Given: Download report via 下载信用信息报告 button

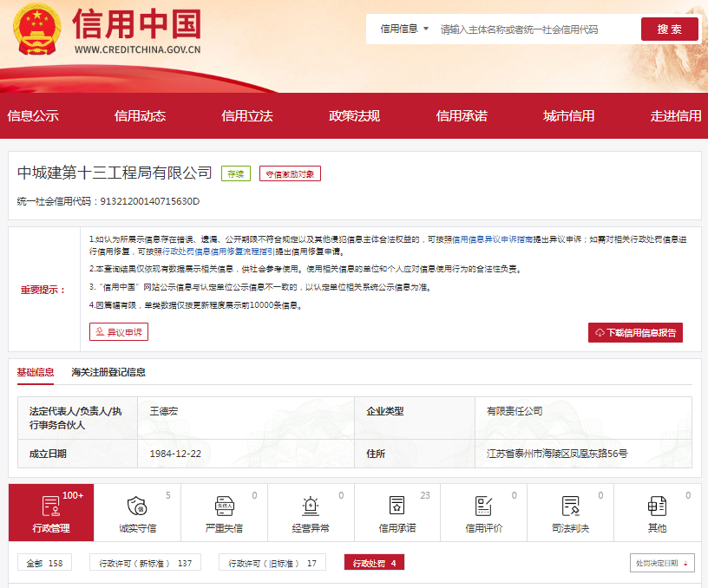Looking at the screenshot, I should pos(635,332).
